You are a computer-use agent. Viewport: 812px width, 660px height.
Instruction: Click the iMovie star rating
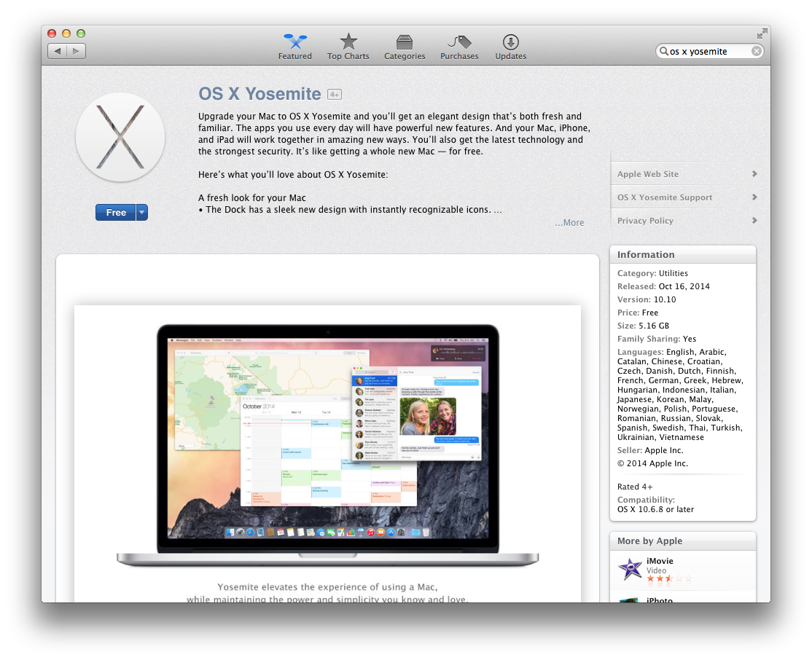tap(669, 578)
